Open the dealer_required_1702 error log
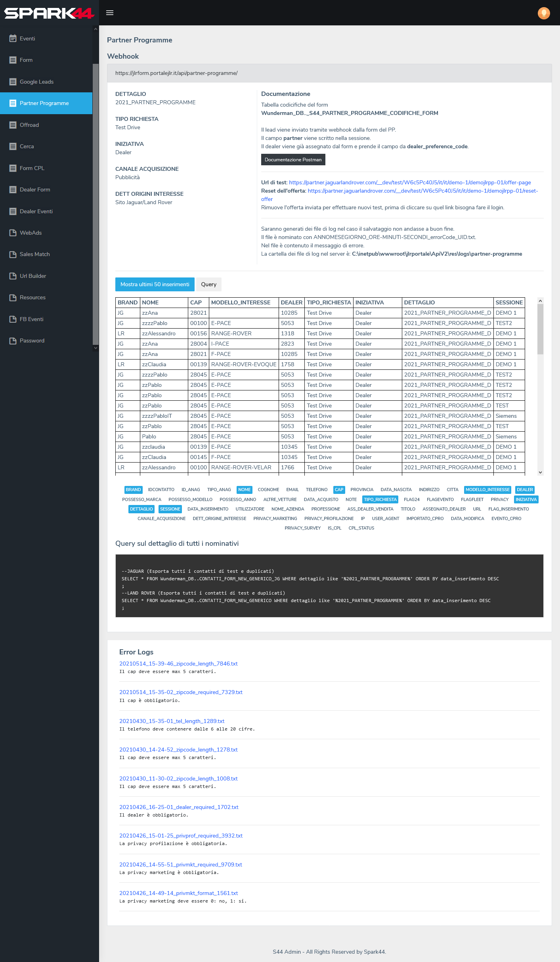Image resolution: width=560 pixels, height=962 pixels. pyautogui.click(x=179, y=807)
